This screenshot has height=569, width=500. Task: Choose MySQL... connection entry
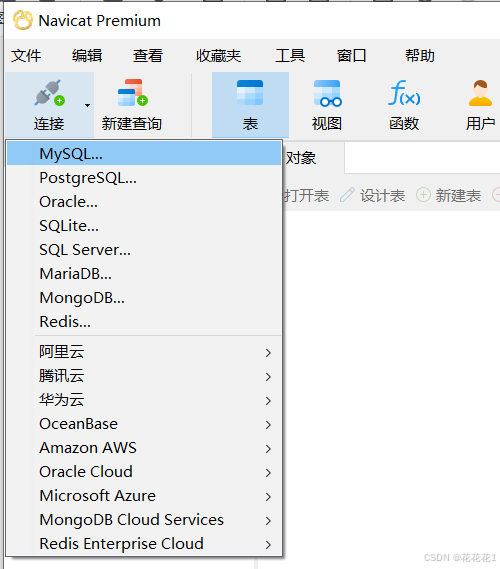click(144, 153)
